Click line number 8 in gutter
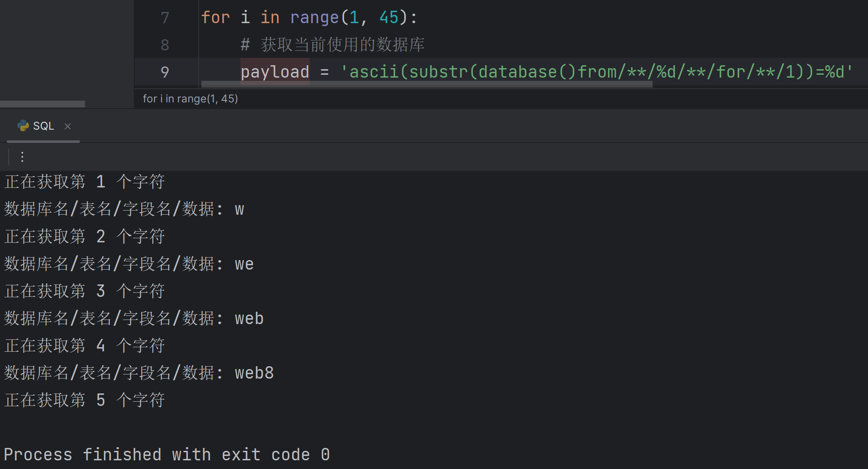The image size is (868, 469). [x=165, y=45]
